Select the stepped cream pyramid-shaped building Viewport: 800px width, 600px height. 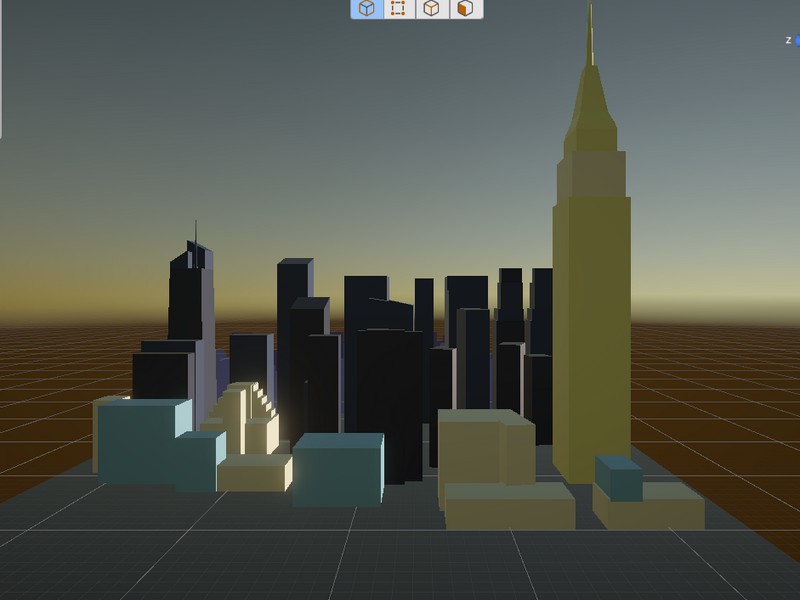[x=242, y=418]
